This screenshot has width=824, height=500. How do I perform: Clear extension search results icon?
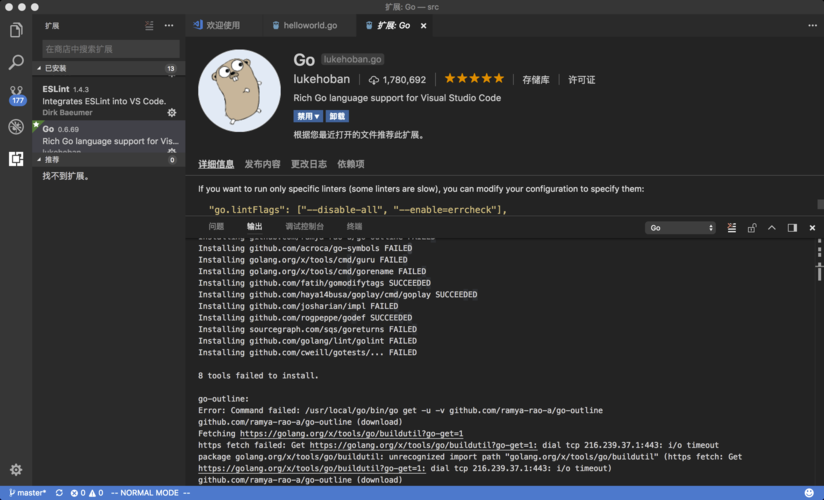coord(149,25)
